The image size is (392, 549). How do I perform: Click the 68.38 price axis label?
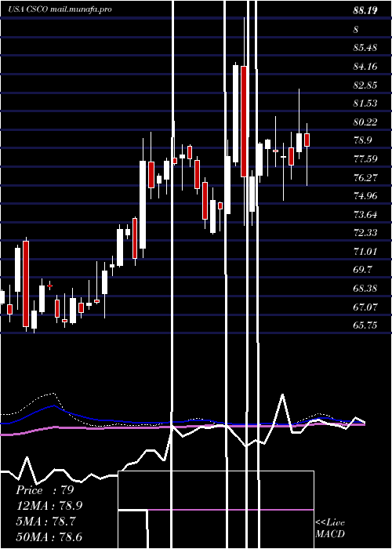coord(365,289)
